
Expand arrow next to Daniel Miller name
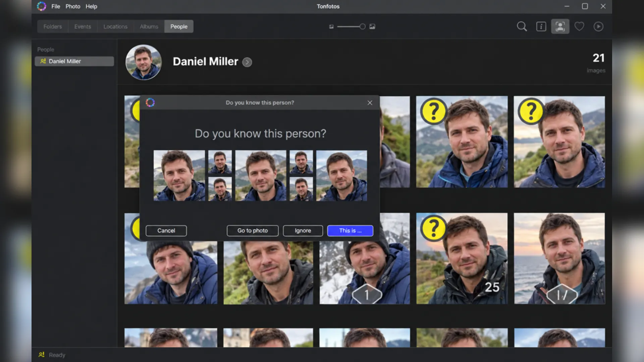click(x=247, y=62)
